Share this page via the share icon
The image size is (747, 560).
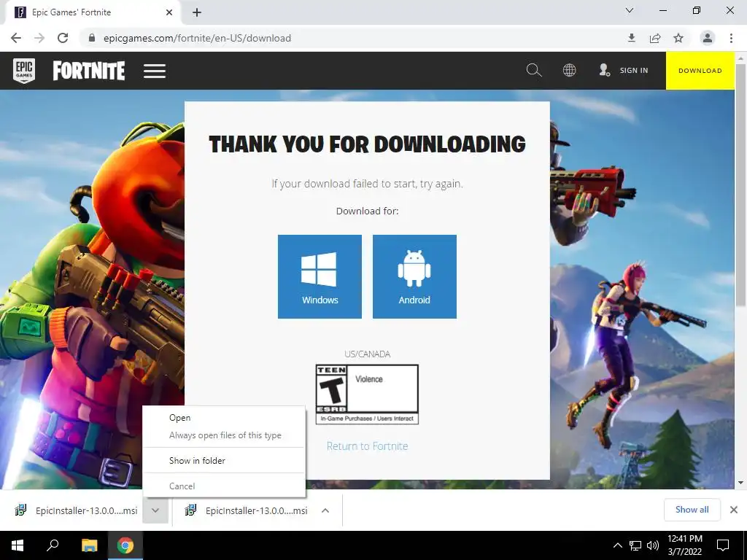pos(655,38)
